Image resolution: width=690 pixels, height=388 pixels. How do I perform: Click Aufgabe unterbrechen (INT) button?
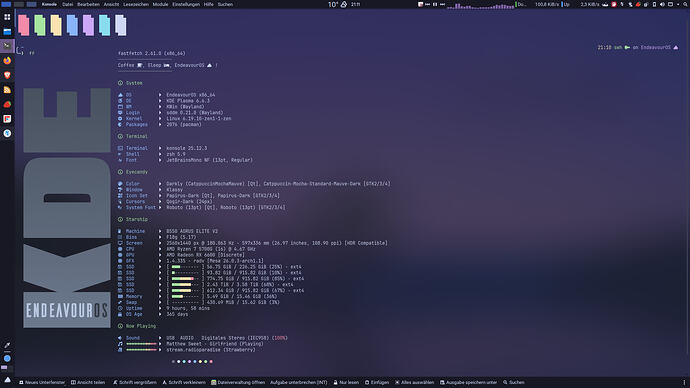(298, 382)
